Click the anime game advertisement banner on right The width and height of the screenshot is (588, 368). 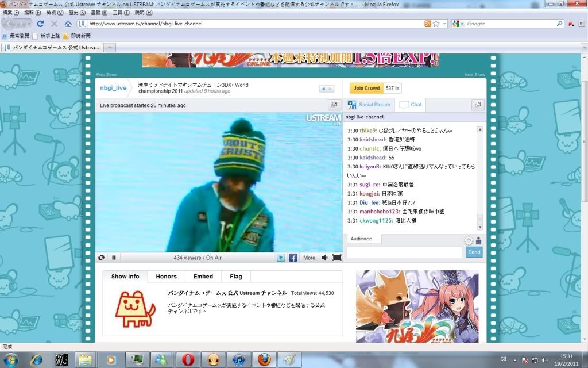point(417,306)
